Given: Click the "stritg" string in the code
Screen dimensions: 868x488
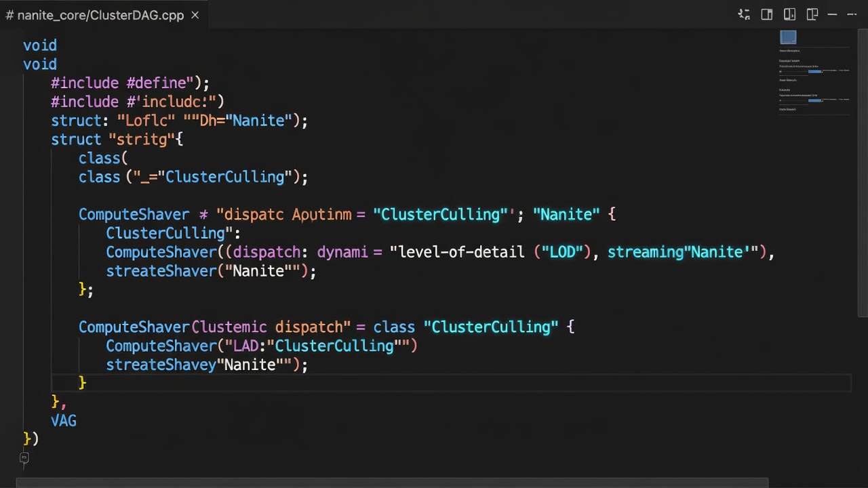Looking at the screenshot, I should 141,140.
